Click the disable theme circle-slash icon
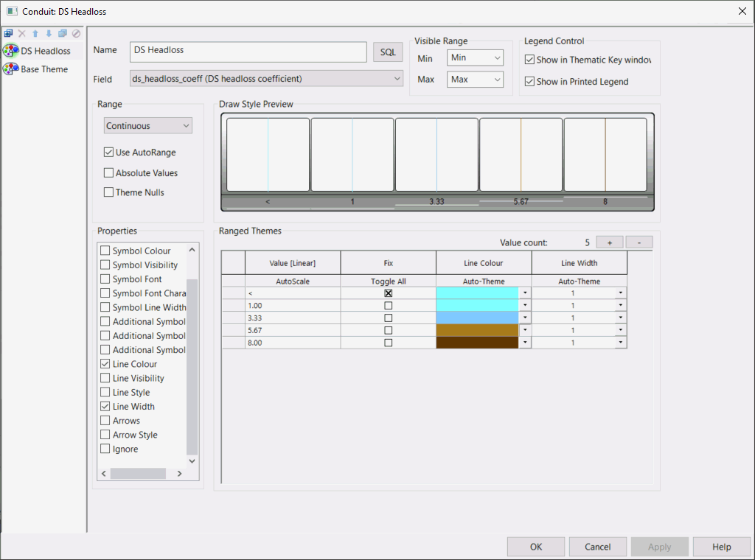Screen dimensions: 755x560 tap(76, 33)
